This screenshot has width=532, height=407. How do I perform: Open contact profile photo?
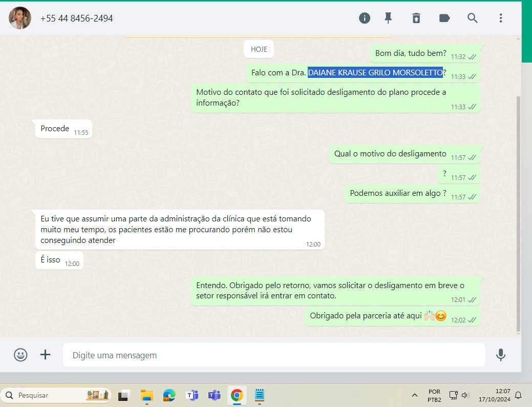[x=19, y=18]
